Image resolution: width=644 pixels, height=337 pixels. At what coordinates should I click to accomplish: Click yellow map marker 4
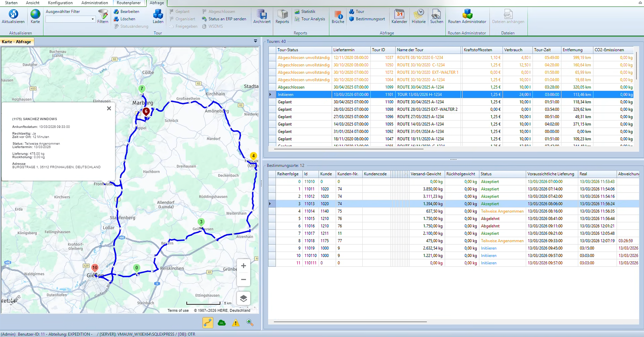[x=253, y=156]
